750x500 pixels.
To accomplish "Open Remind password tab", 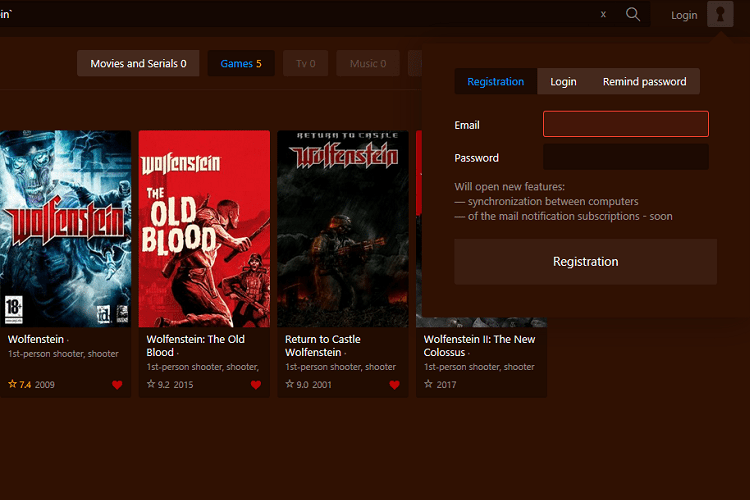I will (644, 81).
